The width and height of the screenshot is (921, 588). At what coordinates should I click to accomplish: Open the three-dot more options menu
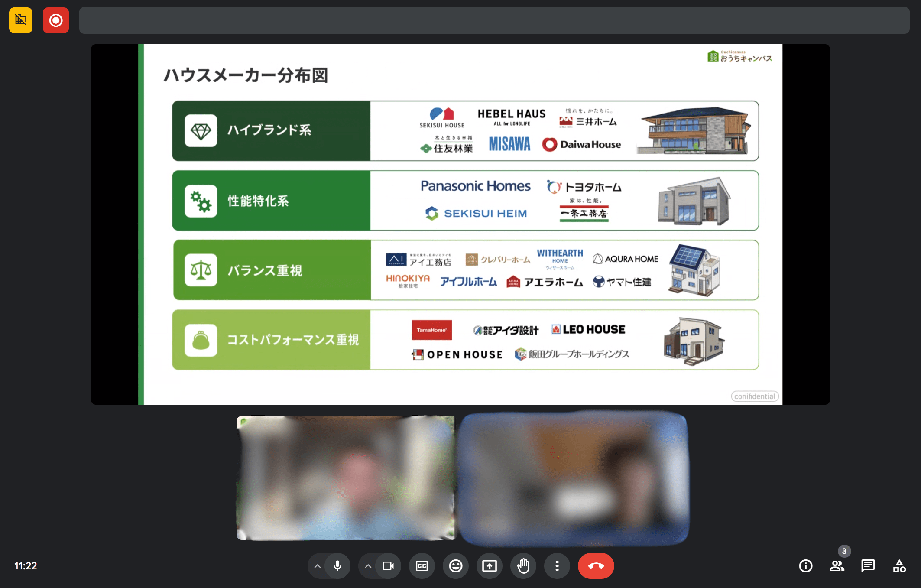[557, 566]
